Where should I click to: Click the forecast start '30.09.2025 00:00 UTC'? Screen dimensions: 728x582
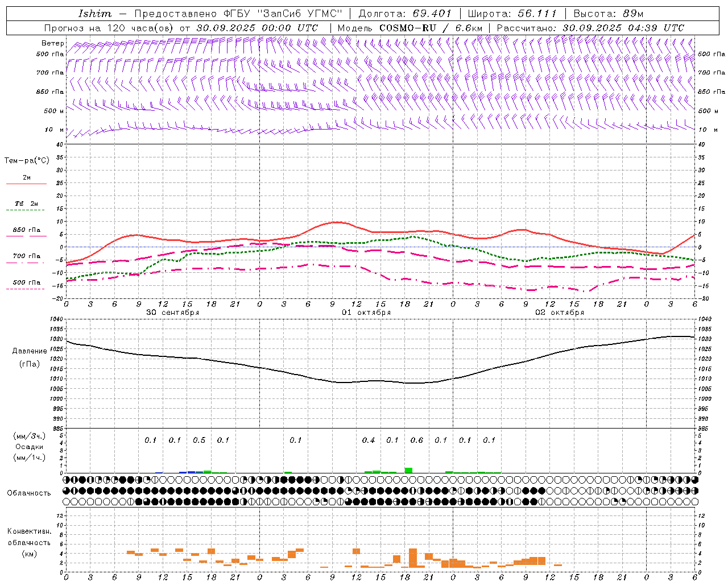[257, 28]
